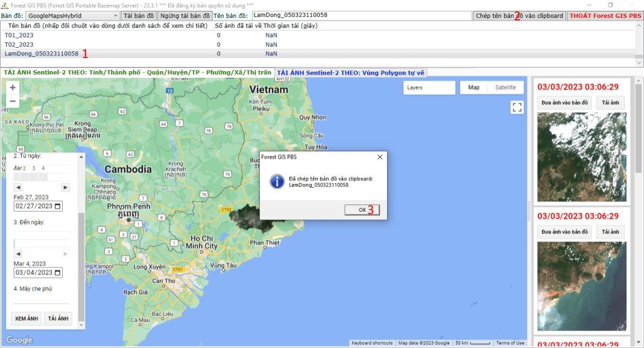Toggle fullscreen view on the map
This screenshot has width=644, height=348.
click(516, 107)
